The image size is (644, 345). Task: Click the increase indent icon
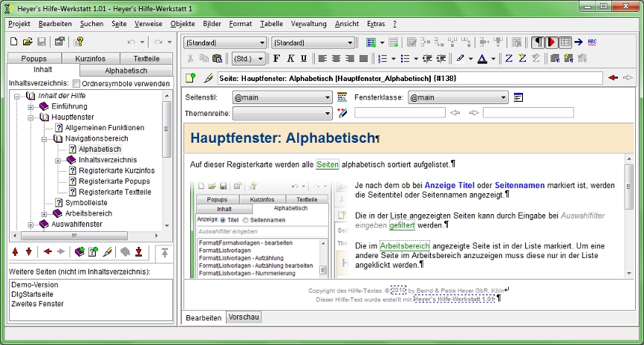pyautogui.click(x=441, y=59)
